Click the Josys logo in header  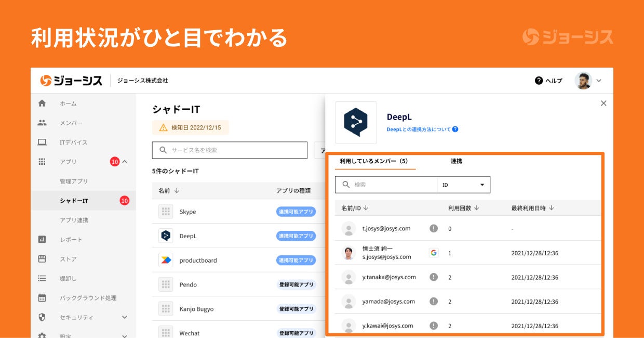(71, 81)
